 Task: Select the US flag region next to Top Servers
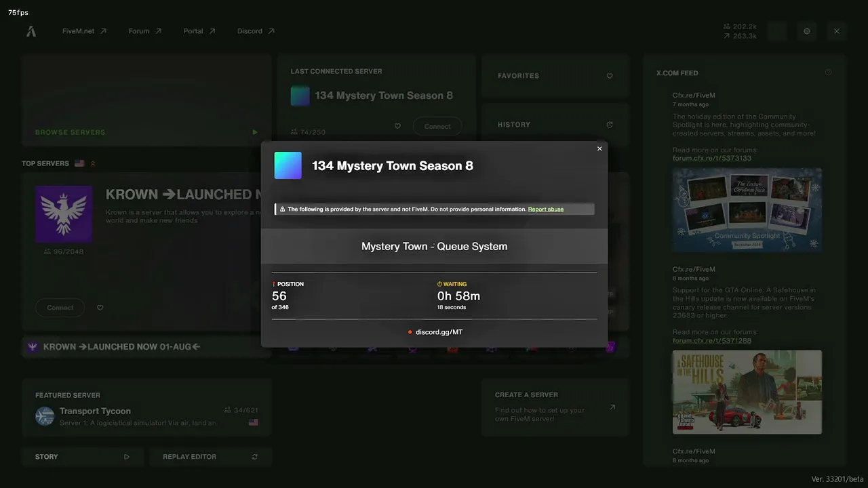[79, 163]
